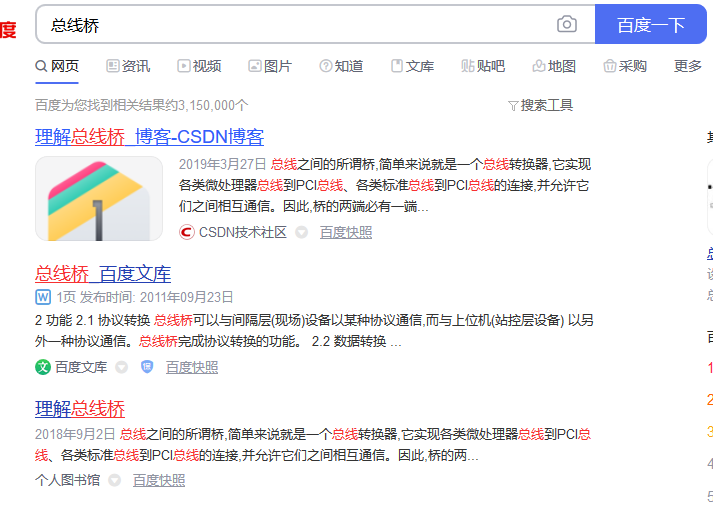Click the text 百度为您找到相关结果约3,150,000个
This screenshot has width=713, height=509.
142,105
